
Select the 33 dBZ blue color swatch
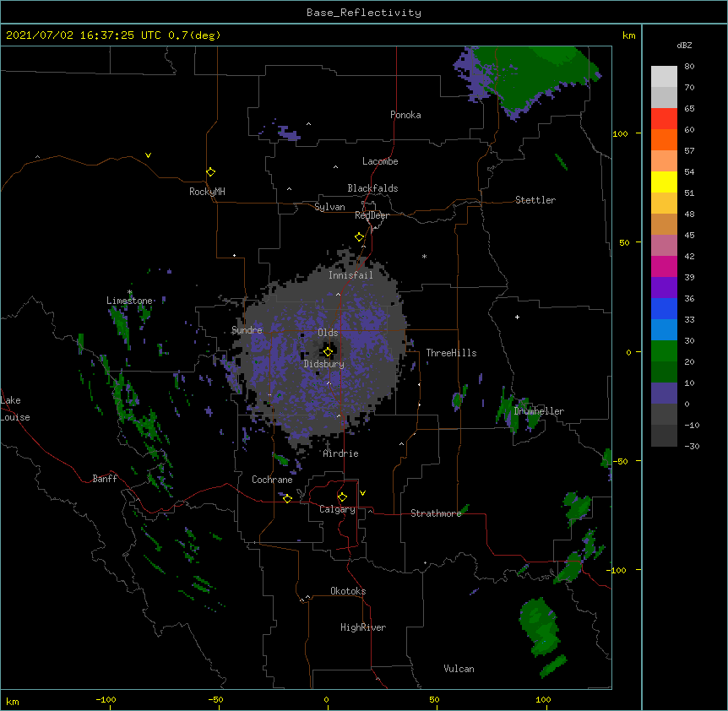[664, 329]
